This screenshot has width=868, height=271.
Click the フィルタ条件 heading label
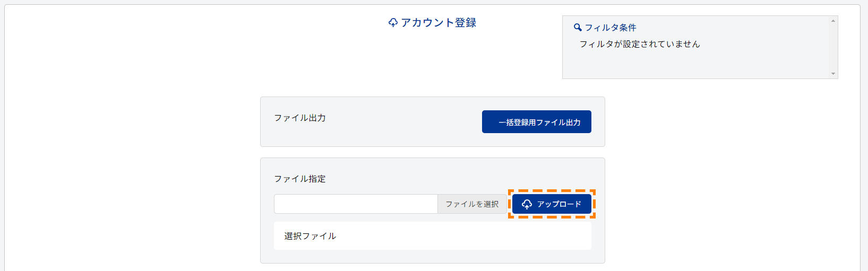[x=611, y=28]
